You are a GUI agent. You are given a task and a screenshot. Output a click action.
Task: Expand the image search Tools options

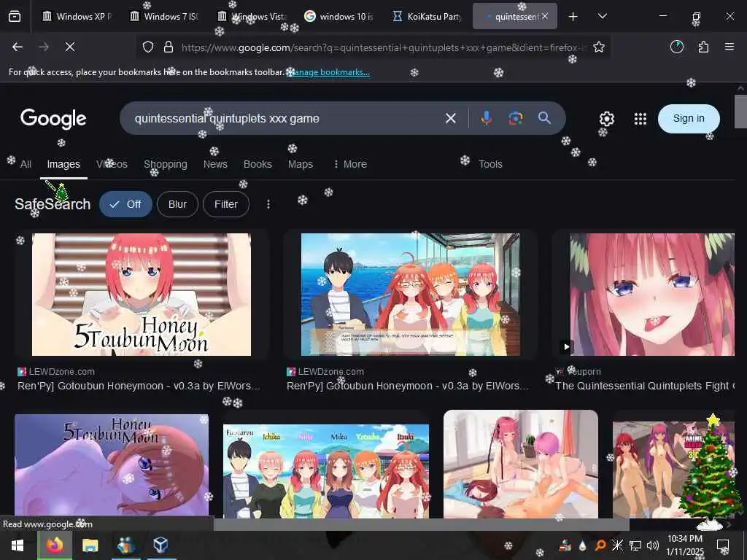(x=490, y=164)
